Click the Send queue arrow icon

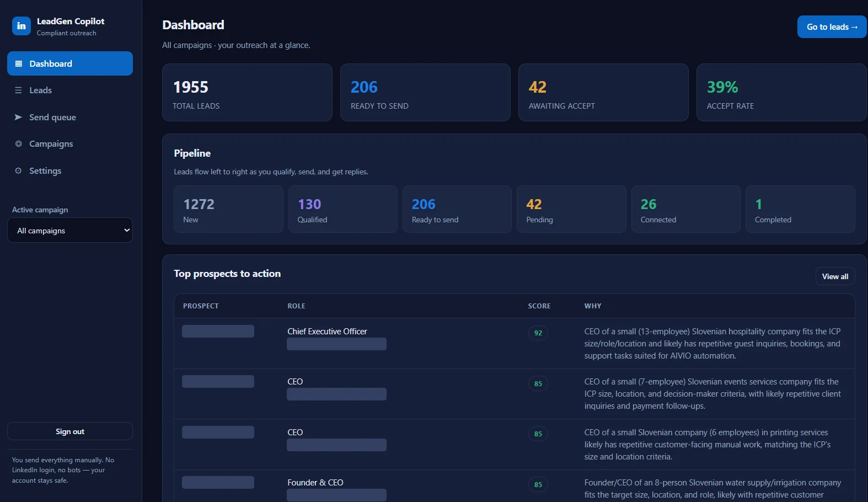point(18,117)
